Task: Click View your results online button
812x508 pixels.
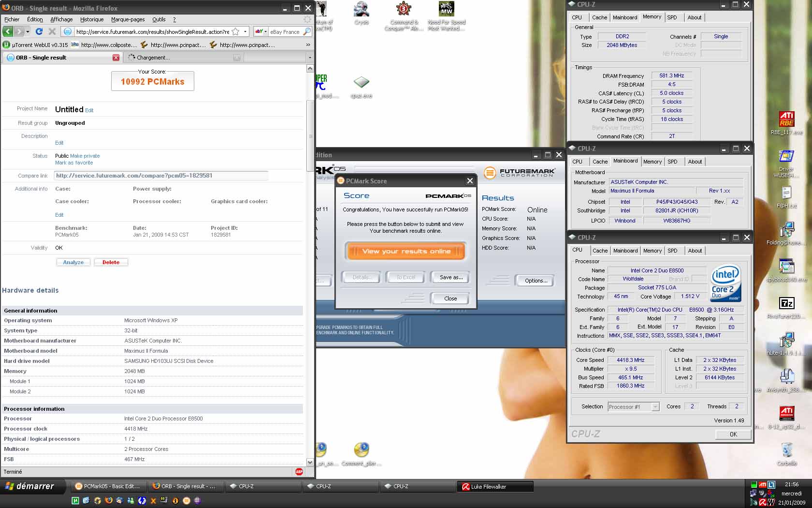Action: coord(406,251)
